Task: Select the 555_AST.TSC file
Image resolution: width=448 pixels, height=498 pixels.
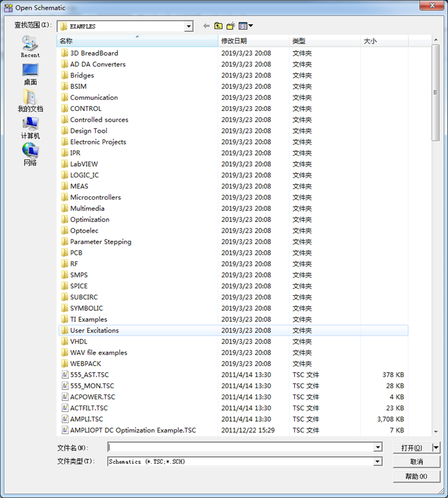Action: click(89, 375)
